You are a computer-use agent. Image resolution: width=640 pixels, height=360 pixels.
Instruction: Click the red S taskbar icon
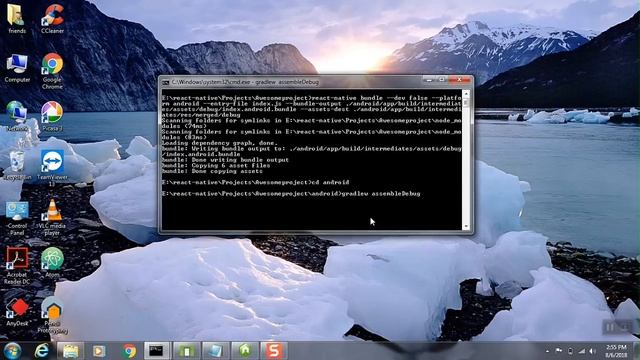pyautogui.click(x=273, y=351)
